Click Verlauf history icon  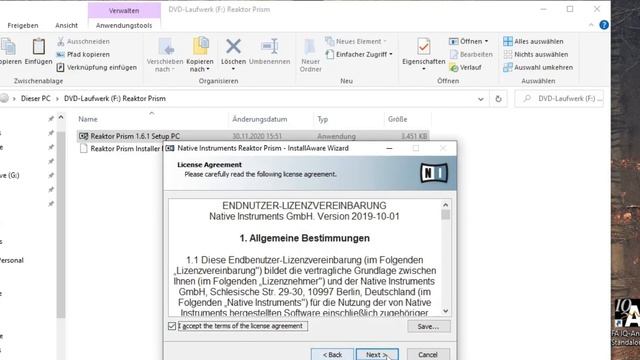tap(453, 67)
